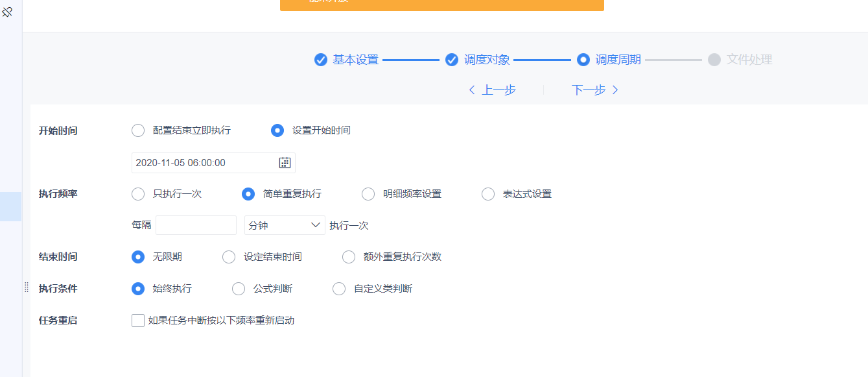Open the 分钟 time unit dropdown

(285, 225)
